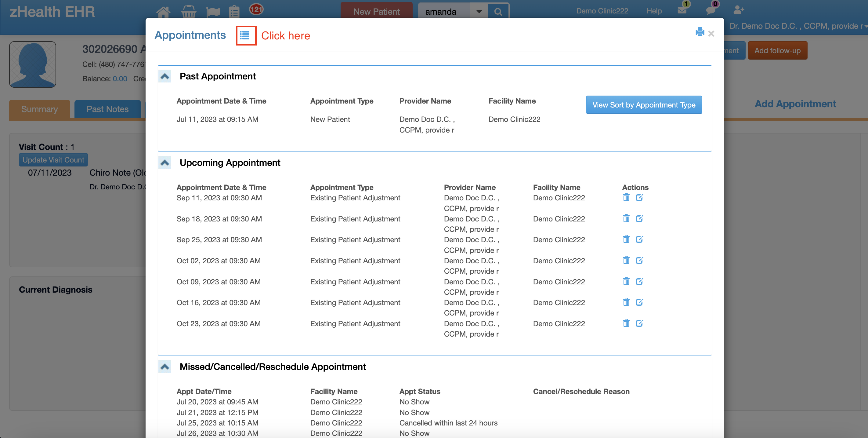Image resolution: width=868 pixels, height=438 pixels.
Task: Open the clipboard tasks icon in header
Action: coord(234,12)
